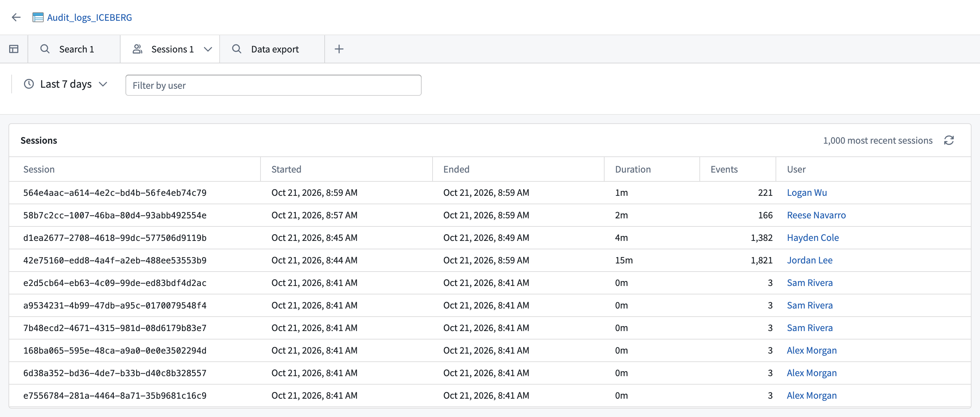Add a new tab with plus icon
This screenshot has width=980, height=417.
339,49
